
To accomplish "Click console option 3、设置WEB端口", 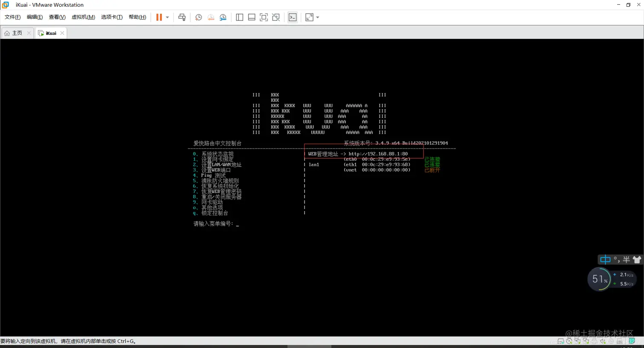I will [x=212, y=170].
